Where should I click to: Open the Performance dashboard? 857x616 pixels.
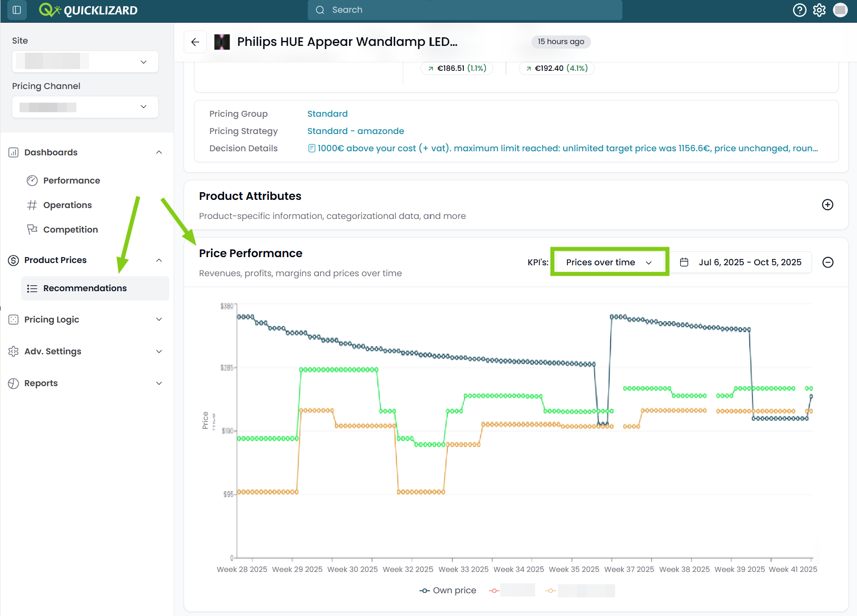pyautogui.click(x=71, y=181)
